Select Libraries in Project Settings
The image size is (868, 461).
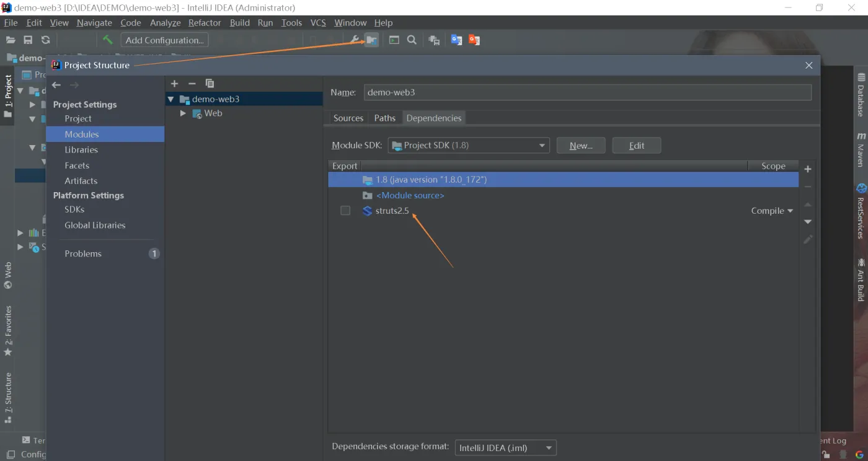pos(81,149)
